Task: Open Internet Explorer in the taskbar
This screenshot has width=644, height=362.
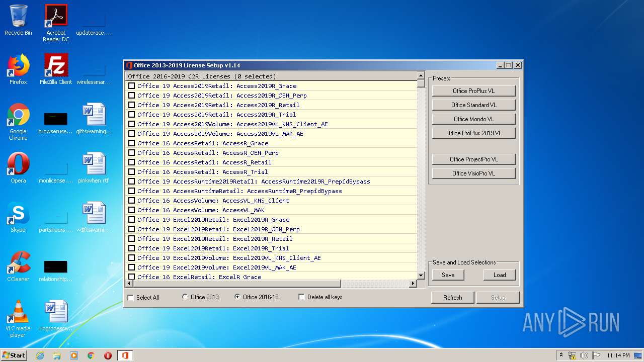Action: (40, 355)
